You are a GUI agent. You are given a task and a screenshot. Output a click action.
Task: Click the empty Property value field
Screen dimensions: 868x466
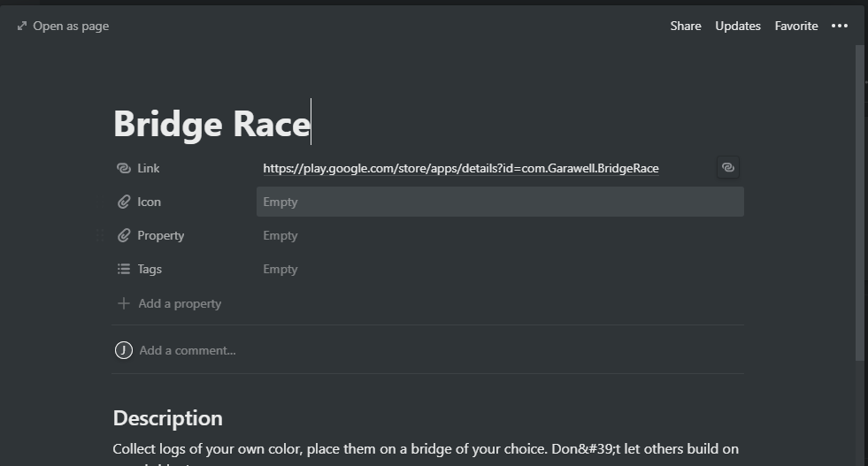500,236
